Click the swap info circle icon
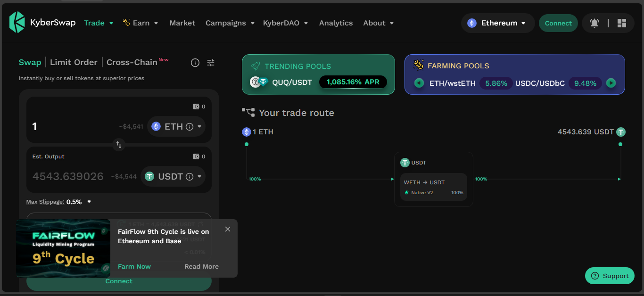Viewport: 644px width, 296px height. pyautogui.click(x=195, y=63)
